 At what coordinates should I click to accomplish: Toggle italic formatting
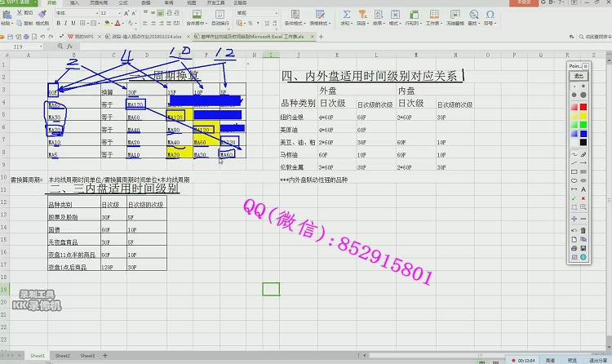(66, 24)
